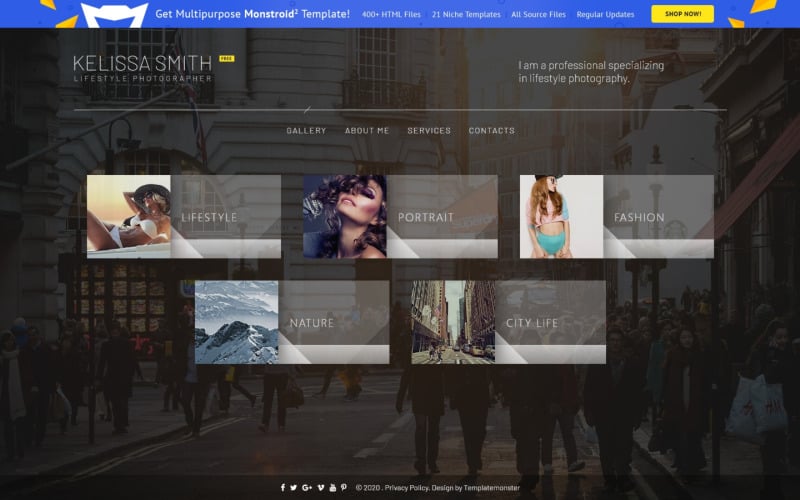Select Services in the navigation menu
Viewport: 800px width, 500px height.
429,131
